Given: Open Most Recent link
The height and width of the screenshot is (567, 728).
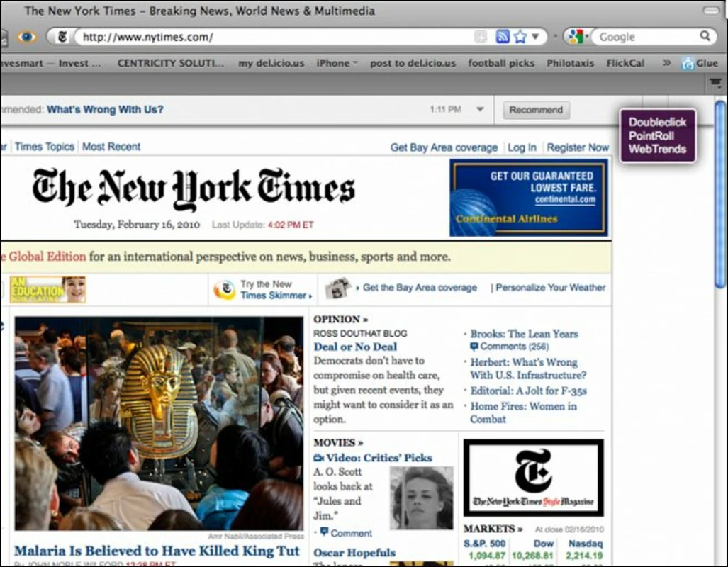Looking at the screenshot, I should pos(111,147).
